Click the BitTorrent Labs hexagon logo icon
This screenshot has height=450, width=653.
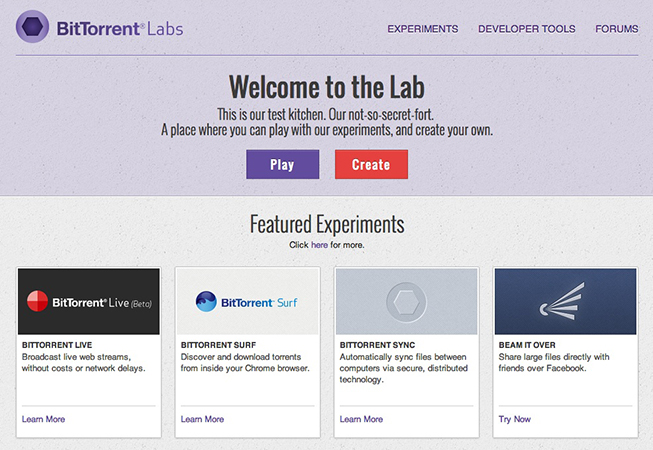click(32, 27)
